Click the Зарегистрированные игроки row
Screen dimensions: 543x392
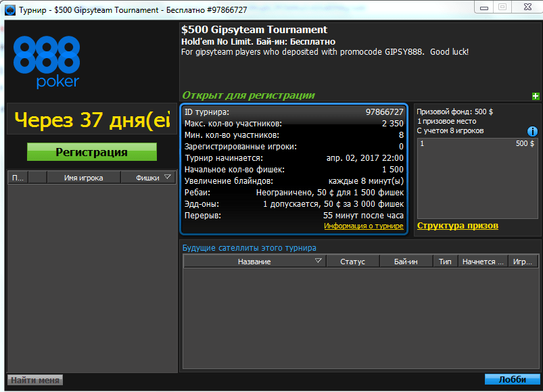click(293, 147)
